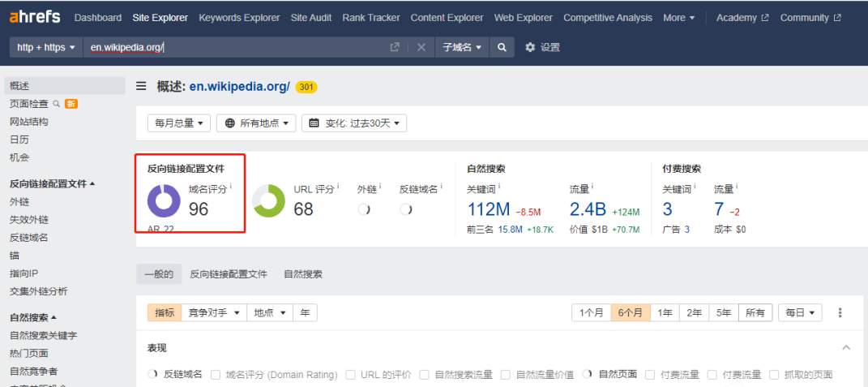Click the yellow 301 redirect badge
The height and width of the screenshot is (387, 868).
coord(306,87)
